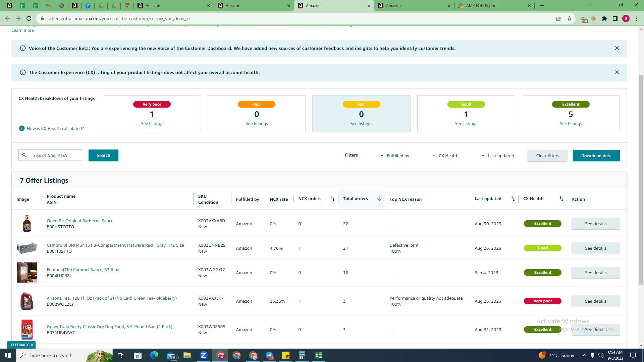Open the Chrome three-dot menu
Viewport: 644px width, 362px height.
click(x=637, y=18)
